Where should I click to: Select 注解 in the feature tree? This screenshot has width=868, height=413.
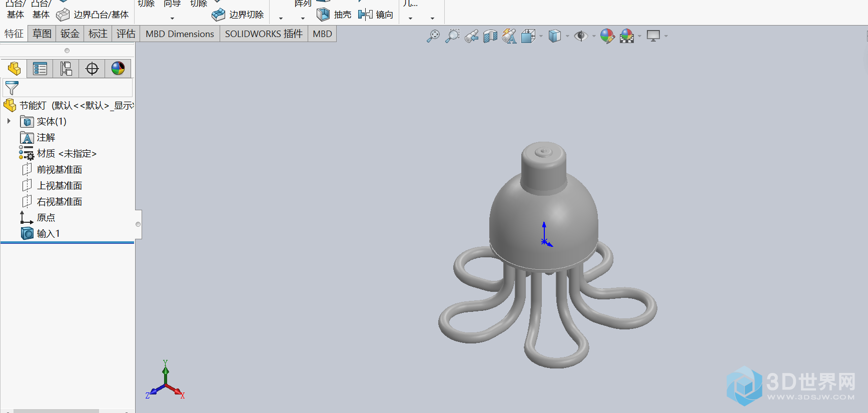tap(38, 138)
